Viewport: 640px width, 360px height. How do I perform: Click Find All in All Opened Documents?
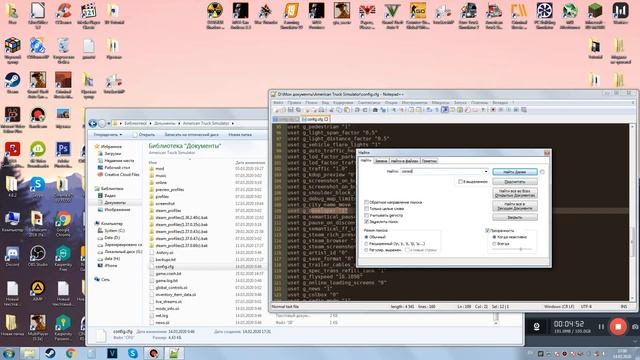pos(515,193)
